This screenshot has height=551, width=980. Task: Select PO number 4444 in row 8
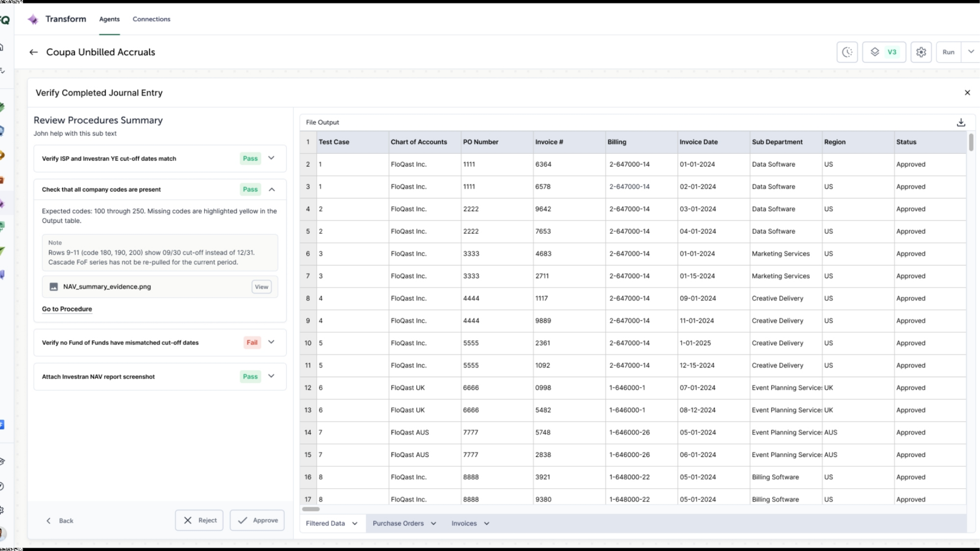click(497, 298)
